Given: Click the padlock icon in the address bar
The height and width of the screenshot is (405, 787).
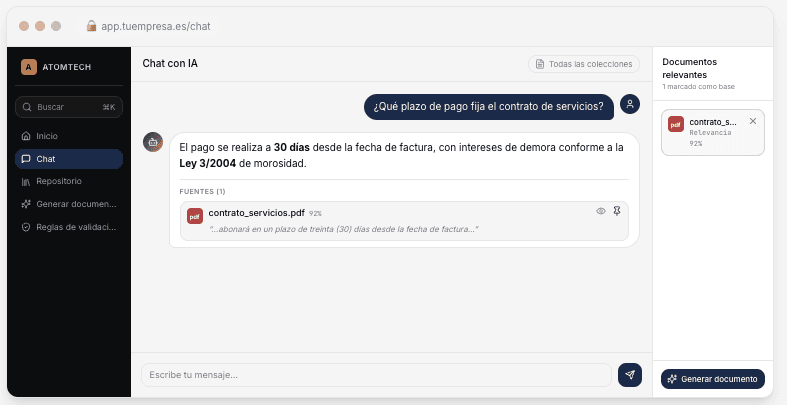Looking at the screenshot, I should click(x=91, y=26).
